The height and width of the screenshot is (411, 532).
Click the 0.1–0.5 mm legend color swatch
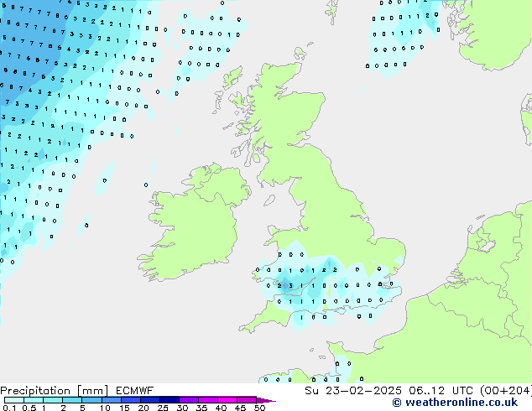(x=14, y=400)
